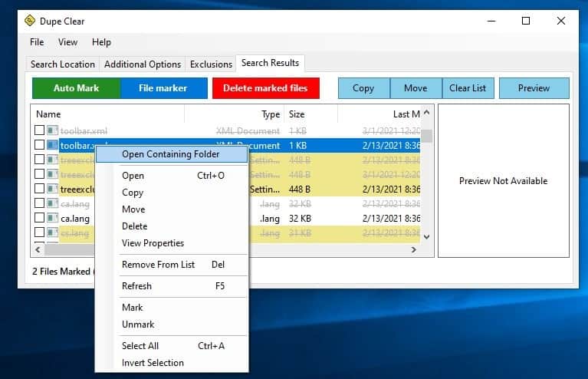Viewport: 588px width, 379px height.
Task: Click the Copy toolbar button
Action: [x=363, y=88]
